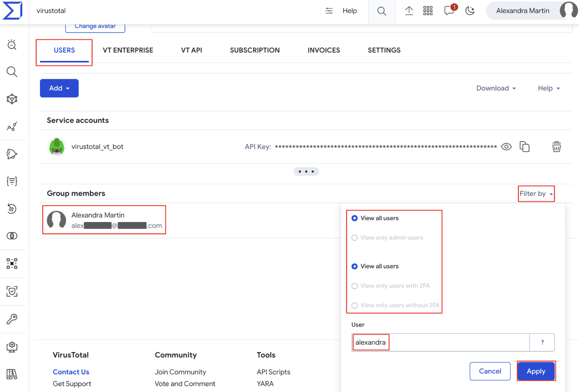Open the braces rules list sidebar icon
The image size is (579, 392).
pos(12,181)
